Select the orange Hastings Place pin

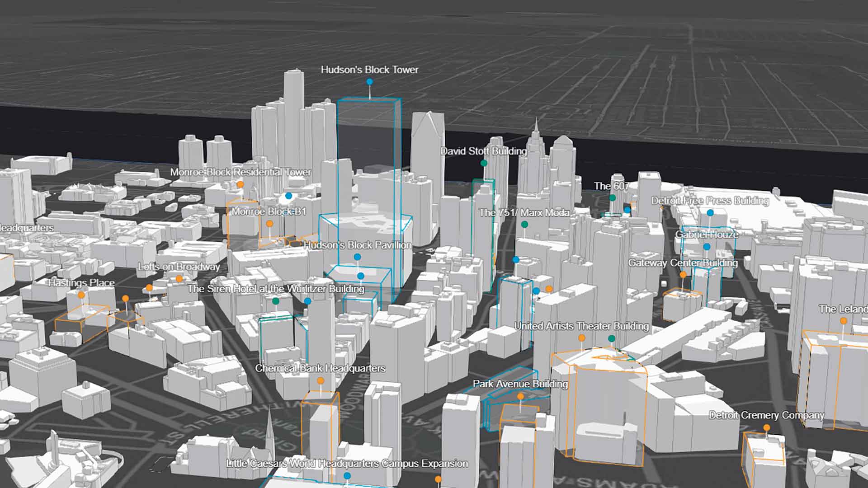pyautogui.click(x=81, y=295)
